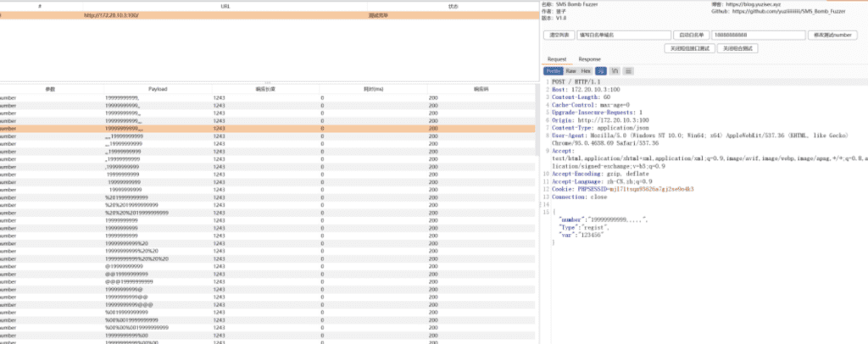Select the @19999999999 payload row
The width and height of the screenshot is (868, 344).
(267, 267)
